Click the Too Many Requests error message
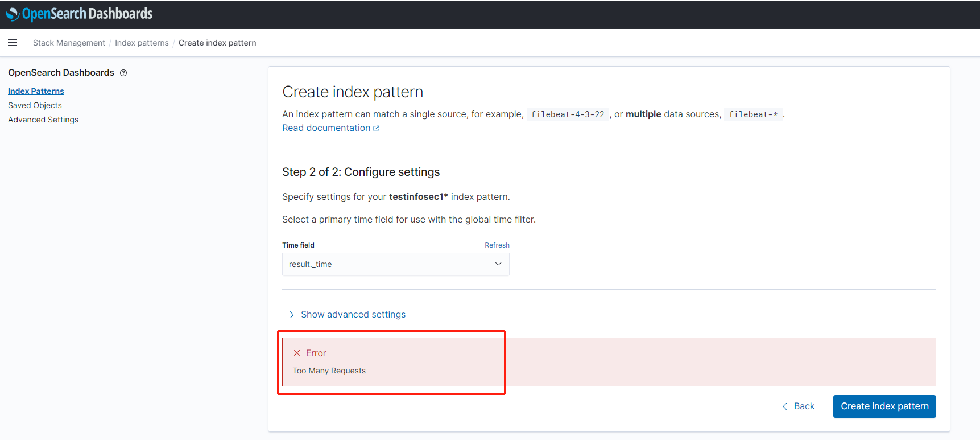Image resolution: width=980 pixels, height=440 pixels. (329, 371)
